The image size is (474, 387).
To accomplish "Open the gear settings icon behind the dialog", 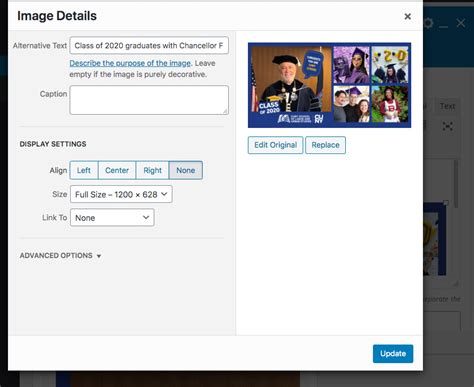I will 428,23.
